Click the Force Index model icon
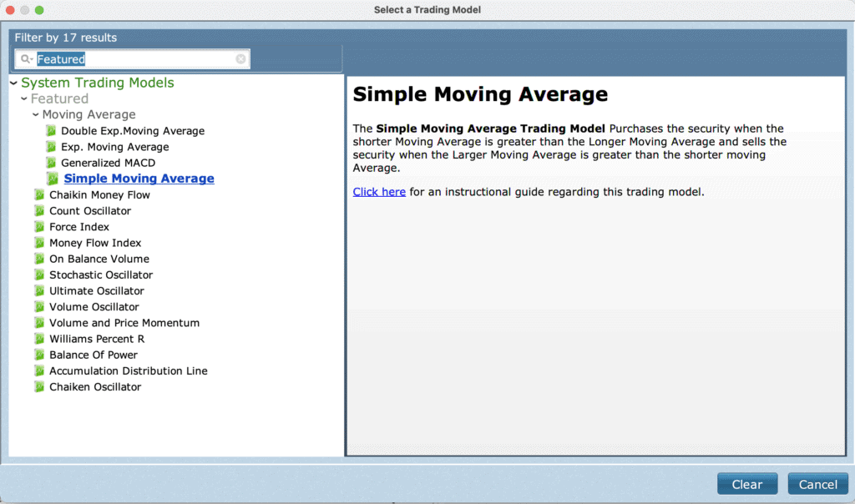 pyautogui.click(x=38, y=226)
